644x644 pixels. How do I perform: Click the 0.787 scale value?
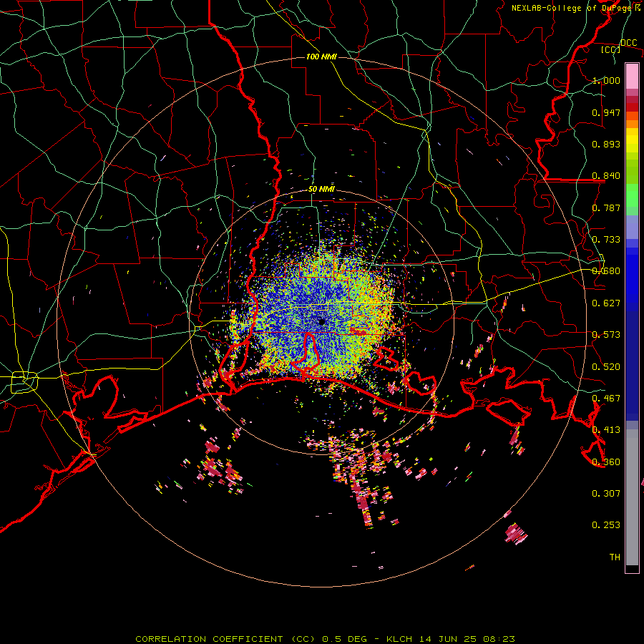(606, 208)
